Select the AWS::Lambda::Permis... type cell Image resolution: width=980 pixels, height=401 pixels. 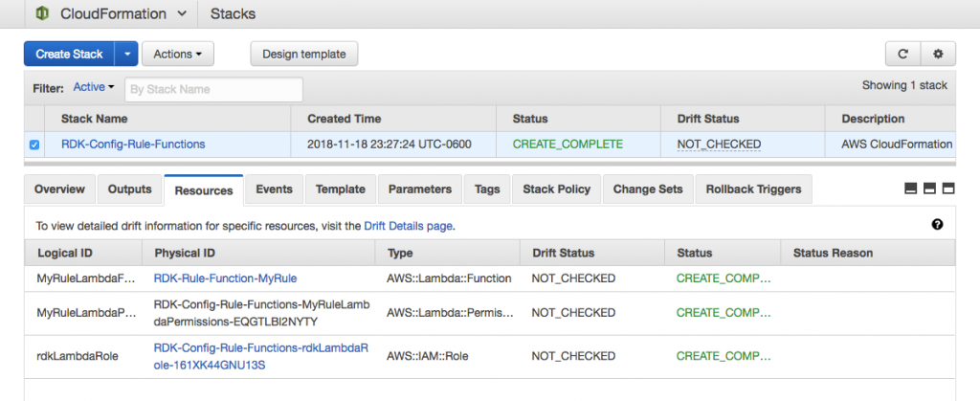[x=450, y=314]
